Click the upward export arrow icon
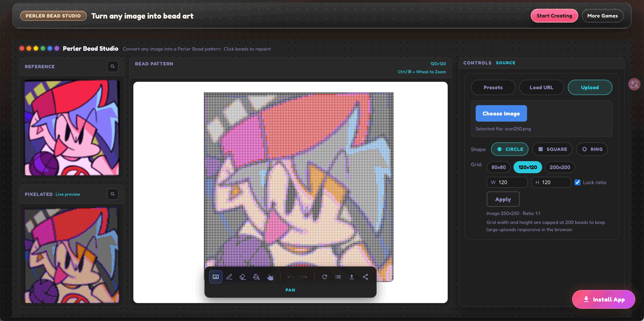Viewport: 644px width, 321px height. click(352, 277)
